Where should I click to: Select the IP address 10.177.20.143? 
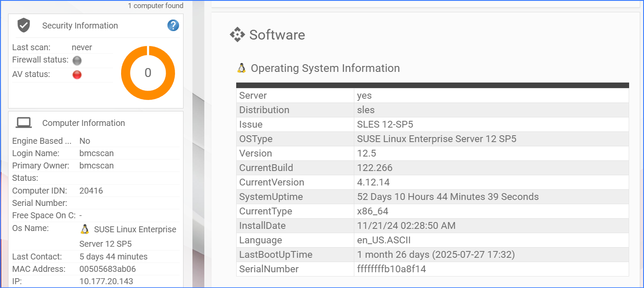click(x=106, y=281)
